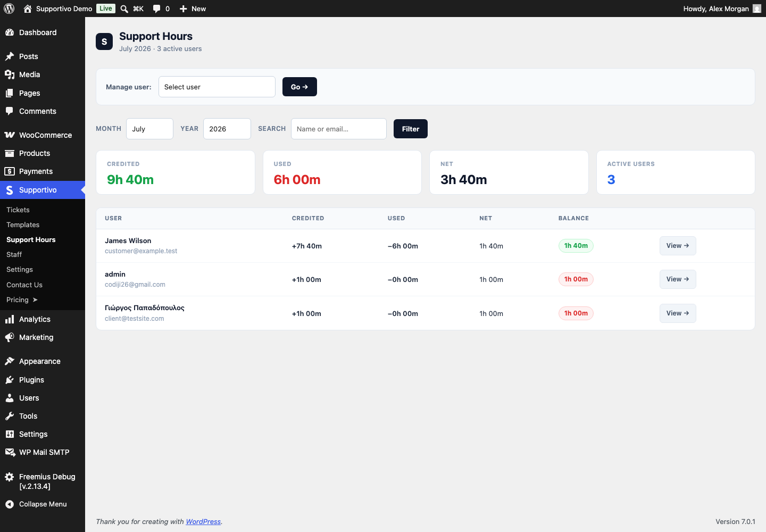Click the plus New icon
Viewport: 766px width, 532px height.
(183, 9)
